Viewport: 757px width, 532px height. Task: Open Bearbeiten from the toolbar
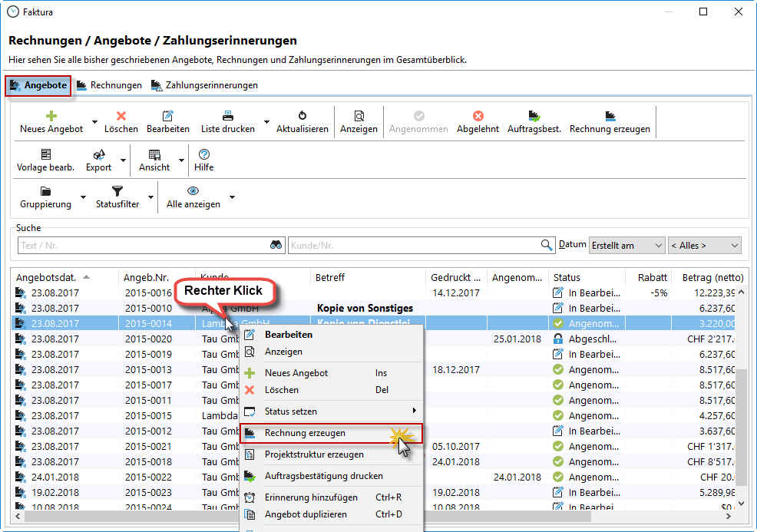coord(168,117)
